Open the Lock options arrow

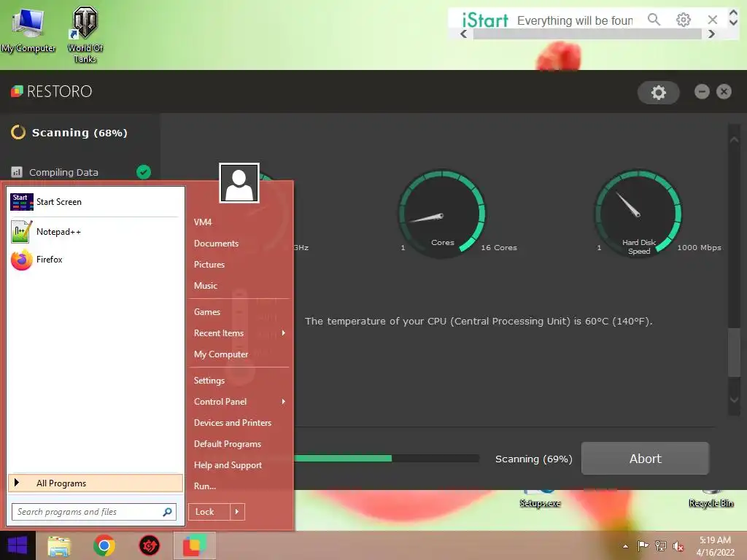click(x=237, y=512)
